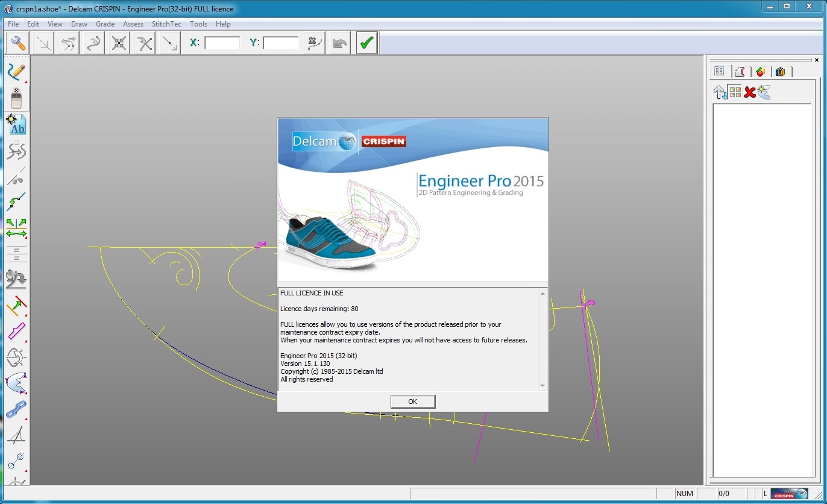Click the two blue circles line tool

point(16,461)
